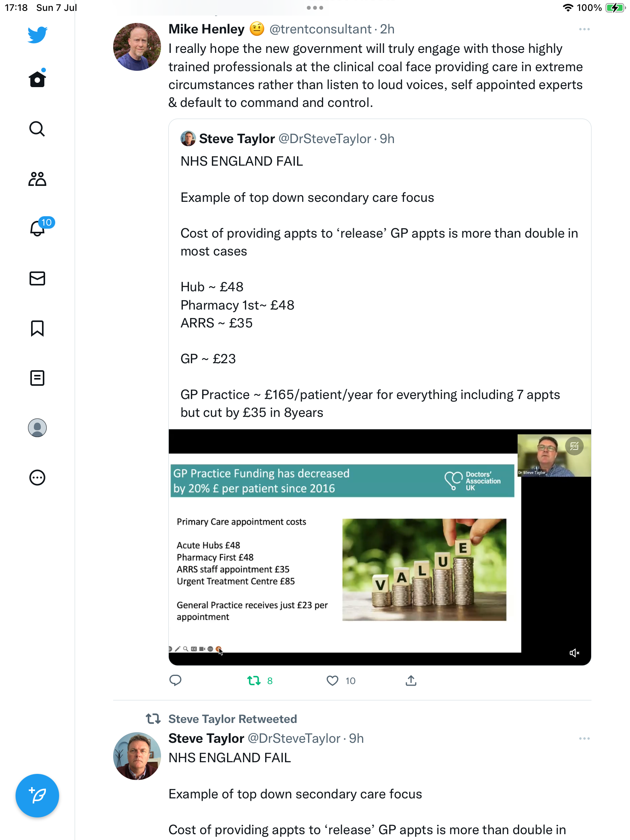
Task: Open the Search icon in sidebar
Action: click(x=37, y=129)
